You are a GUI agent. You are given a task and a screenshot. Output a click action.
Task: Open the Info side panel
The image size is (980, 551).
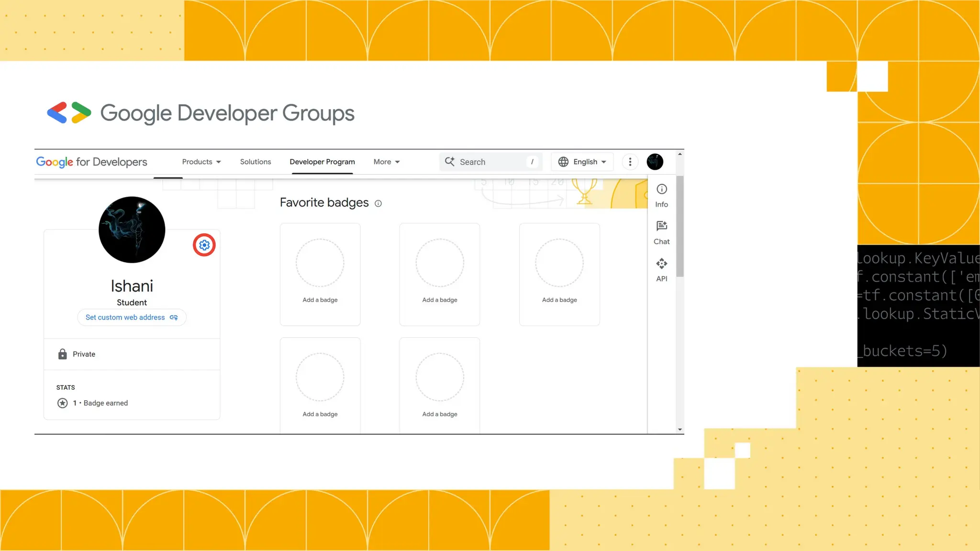pyautogui.click(x=661, y=196)
